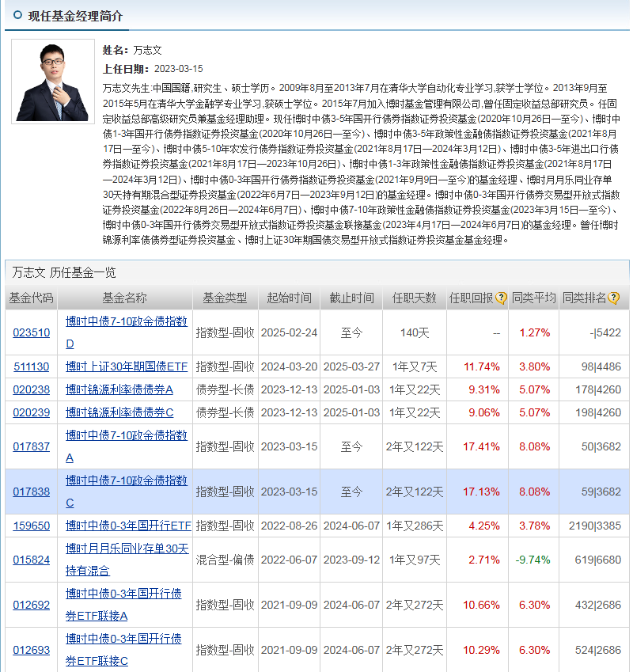
Task: Click the 万志文 历任基金一览 table title
Action: click(64, 272)
